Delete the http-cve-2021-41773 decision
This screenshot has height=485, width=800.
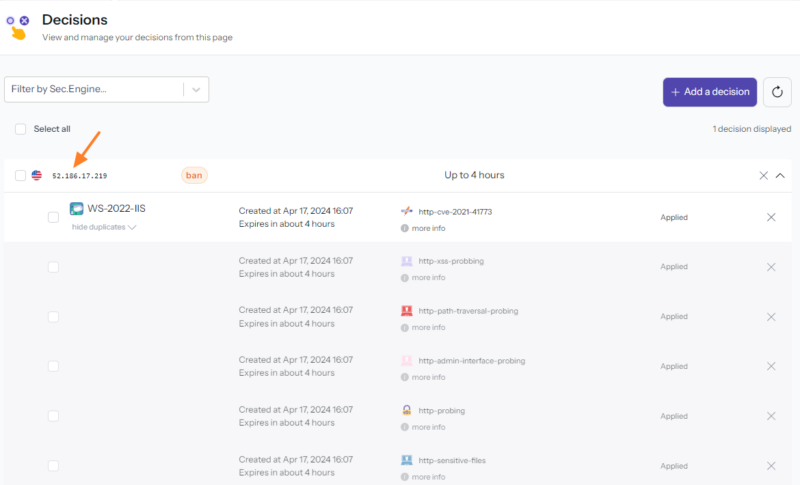tap(771, 217)
